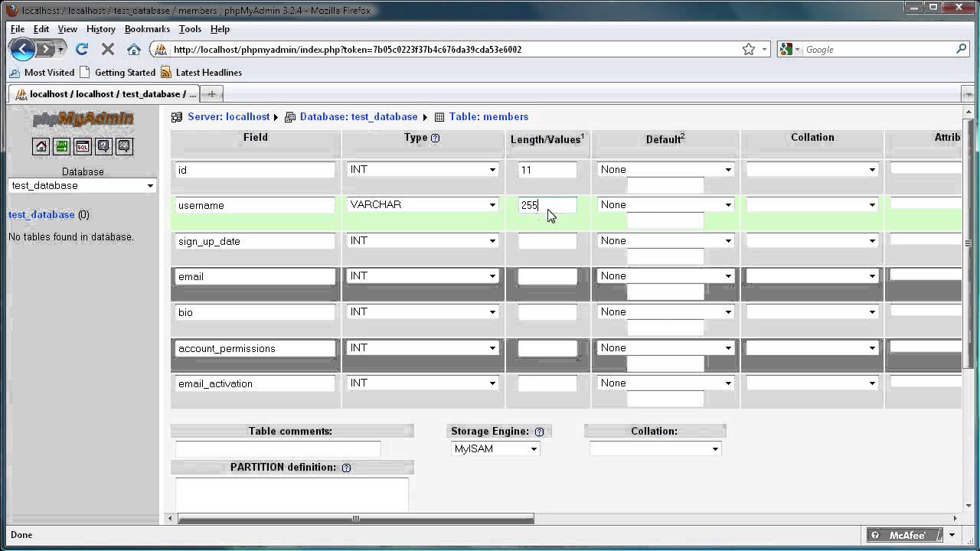Image resolution: width=980 pixels, height=551 pixels.
Task: Open the SQL query window icon
Action: [83, 146]
